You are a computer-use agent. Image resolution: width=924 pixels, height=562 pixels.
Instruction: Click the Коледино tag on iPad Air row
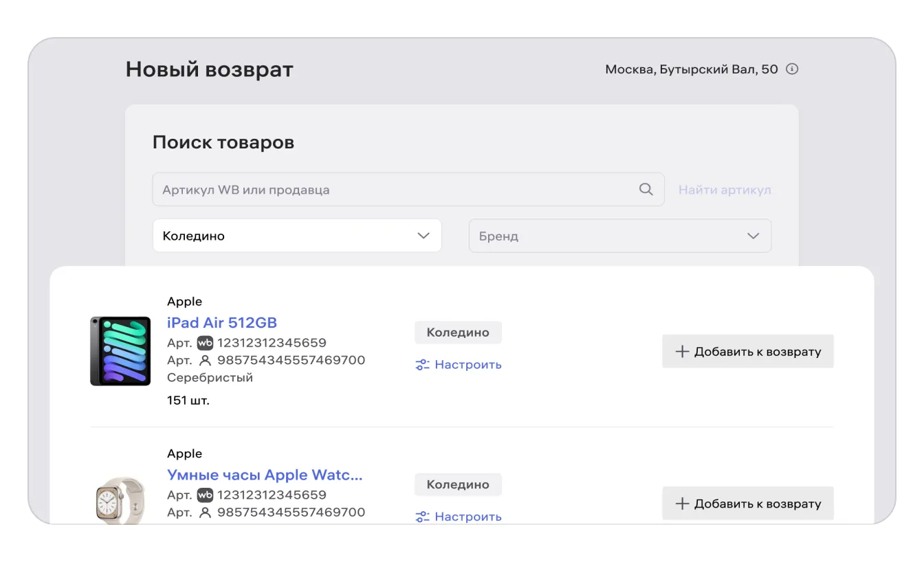tap(458, 333)
